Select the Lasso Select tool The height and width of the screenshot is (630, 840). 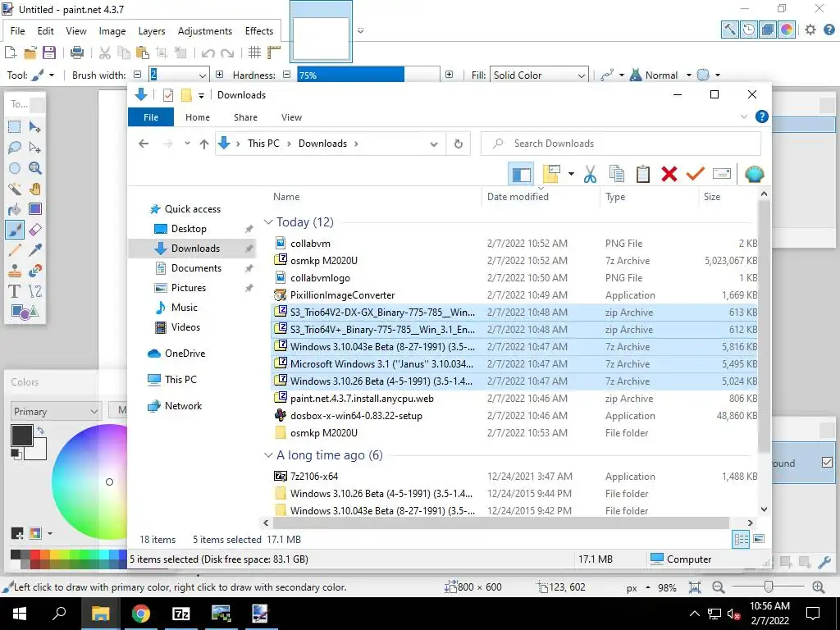pyautogui.click(x=15, y=148)
